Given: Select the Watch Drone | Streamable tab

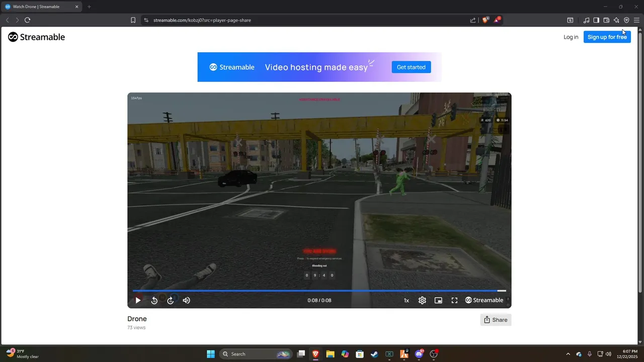Looking at the screenshot, I should click(x=42, y=7).
